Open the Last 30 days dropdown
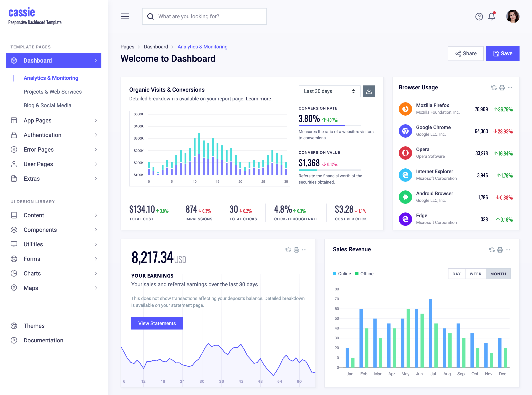The width and height of the screenshot is (532, 395). pyautogui.click(x=329, y=91)
